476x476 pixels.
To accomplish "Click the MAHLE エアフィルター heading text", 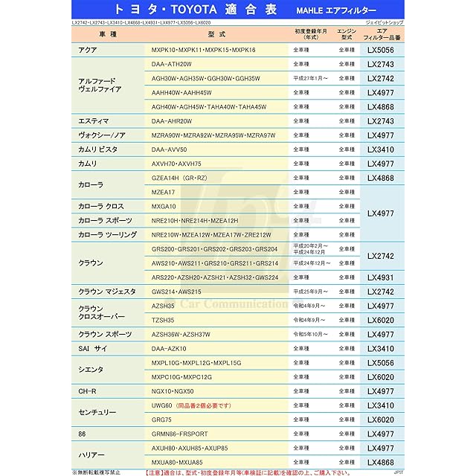I will [x=336, y=10].
